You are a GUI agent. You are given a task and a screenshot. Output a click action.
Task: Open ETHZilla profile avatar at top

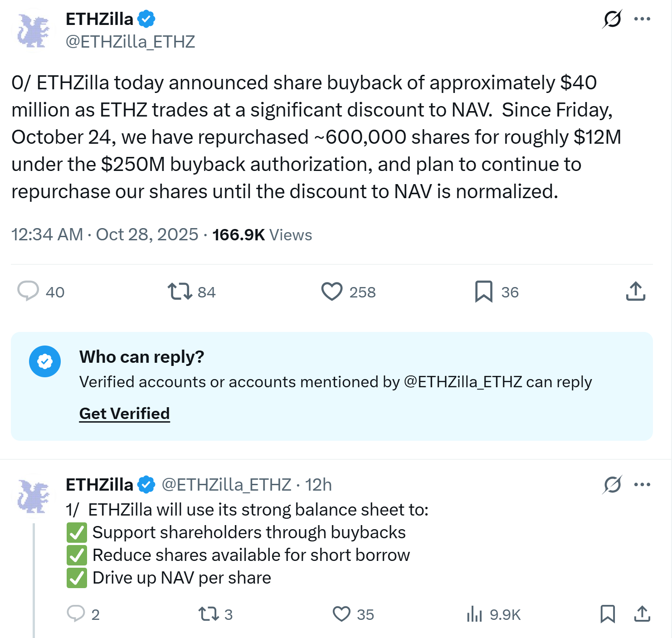(33, 31)
